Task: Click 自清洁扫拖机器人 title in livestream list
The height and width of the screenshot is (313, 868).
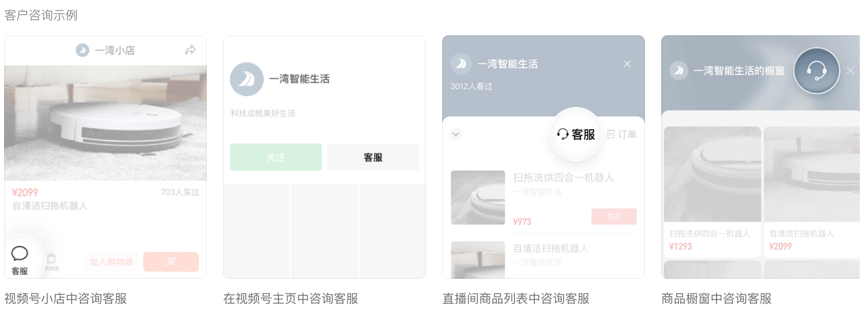Action: tap(551, 249)
